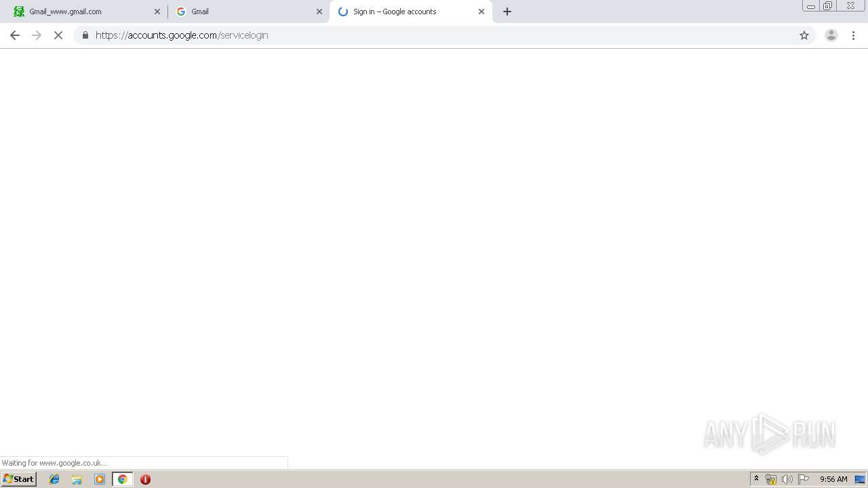The width and height of the screenshot is (868, 488).
Task: Select the Sign in – Google accounts tab
Action: [411, 12]
